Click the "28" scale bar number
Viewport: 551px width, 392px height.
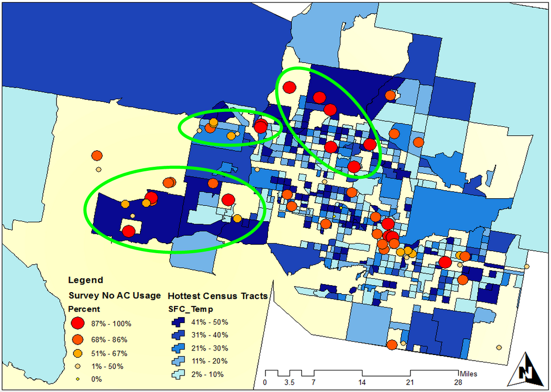point(458,383)
